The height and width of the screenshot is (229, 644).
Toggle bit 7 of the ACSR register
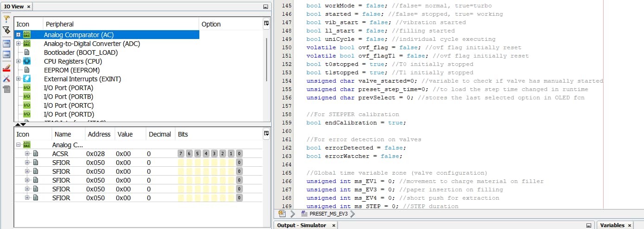coord(181,154)
